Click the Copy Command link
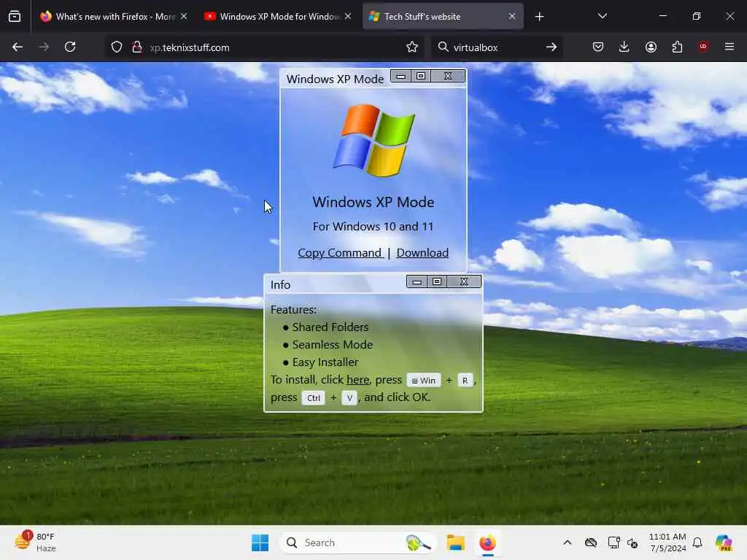Viewport: 747px width, 560px height. point(340,253)
